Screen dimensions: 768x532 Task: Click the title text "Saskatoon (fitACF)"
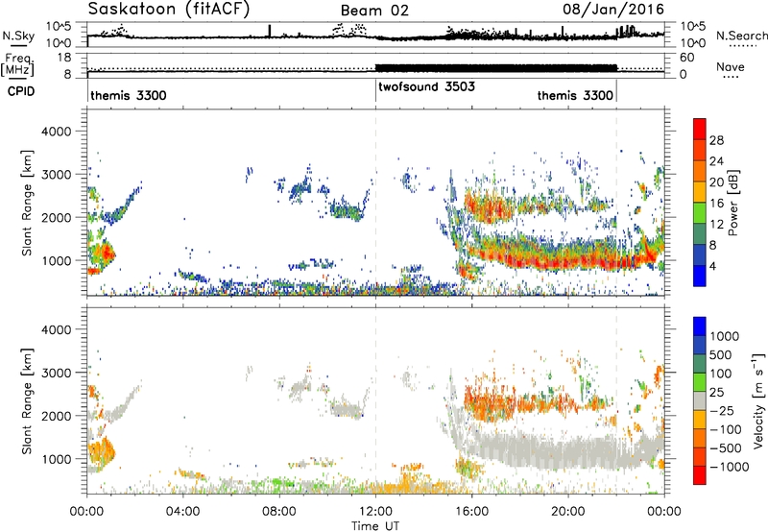pyautogui.click(x=169, y=10)
